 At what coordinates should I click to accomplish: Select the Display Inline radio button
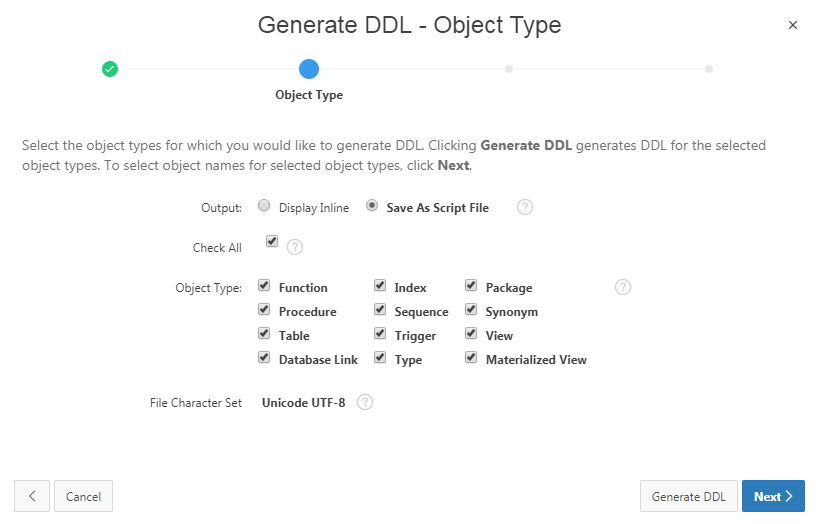click(x=264, y=206)
